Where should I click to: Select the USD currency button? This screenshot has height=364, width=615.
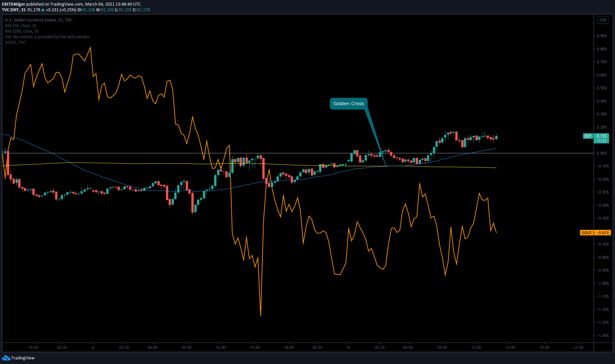(x=603, y=20)
